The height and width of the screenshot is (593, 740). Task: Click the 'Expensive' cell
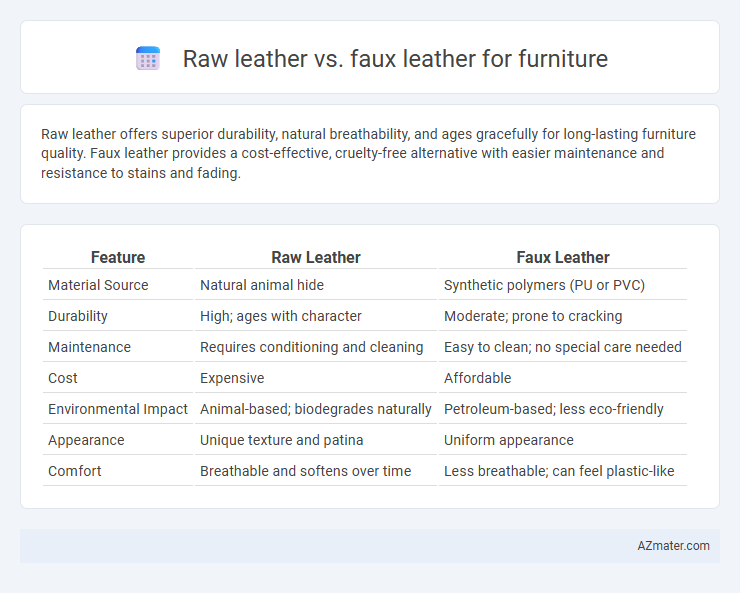pos(232,378)
